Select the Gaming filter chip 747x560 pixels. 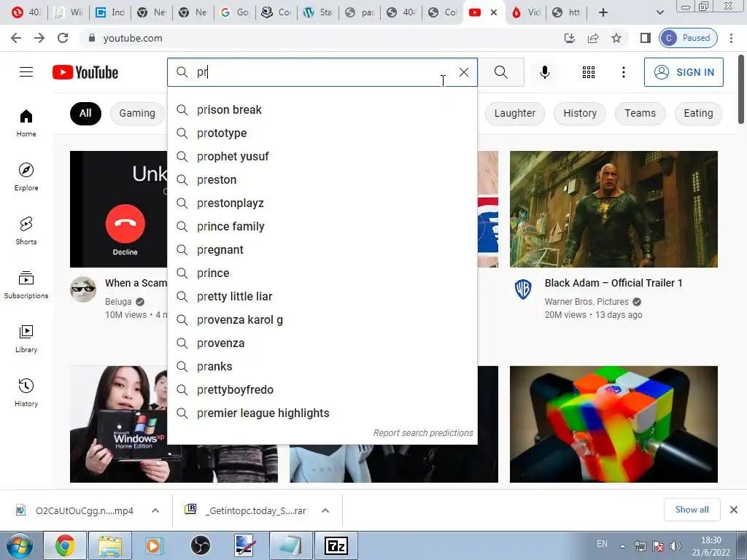(x=137, y=113)
